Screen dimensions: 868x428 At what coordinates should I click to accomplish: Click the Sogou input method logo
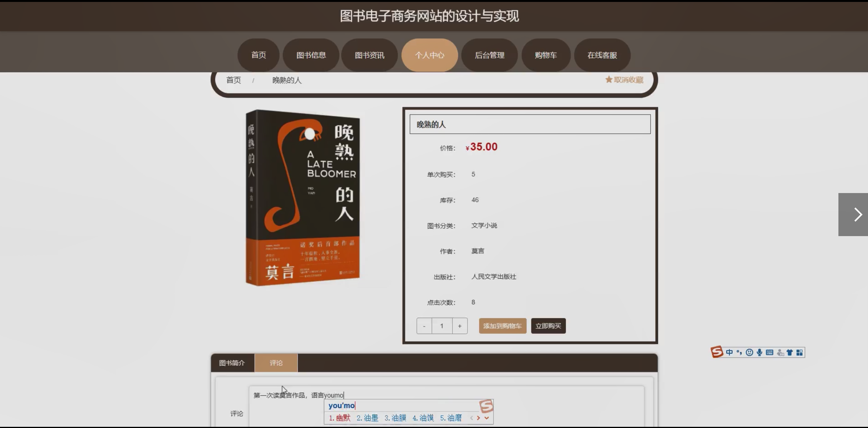[717, 352]
